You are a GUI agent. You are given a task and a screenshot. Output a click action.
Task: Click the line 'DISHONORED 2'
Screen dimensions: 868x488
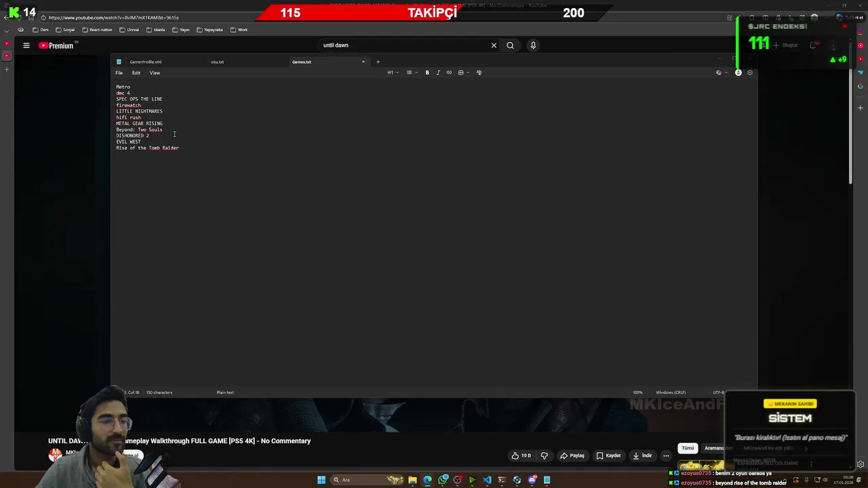(x=132, y=136)
